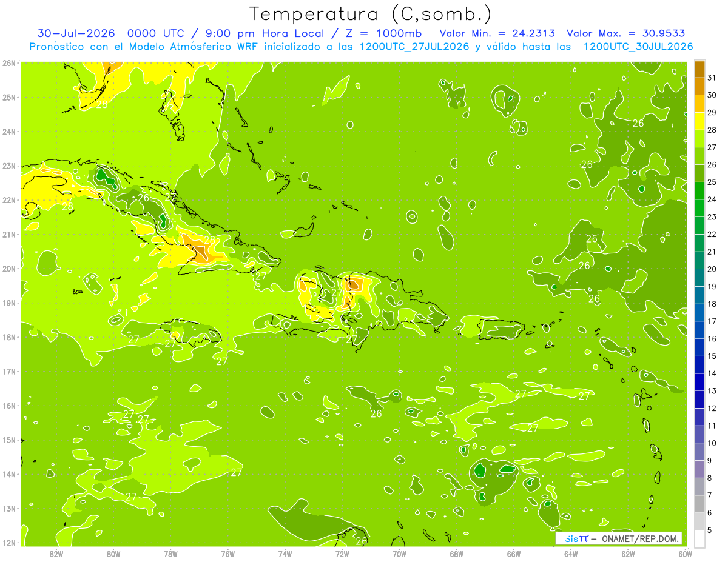
Task: Click the "ONAMET/REP.DOM." credit text
Action: tap(640, 538)
